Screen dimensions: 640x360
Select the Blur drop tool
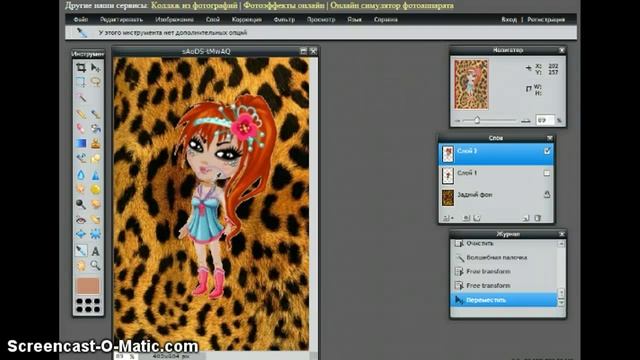(81, 175)
